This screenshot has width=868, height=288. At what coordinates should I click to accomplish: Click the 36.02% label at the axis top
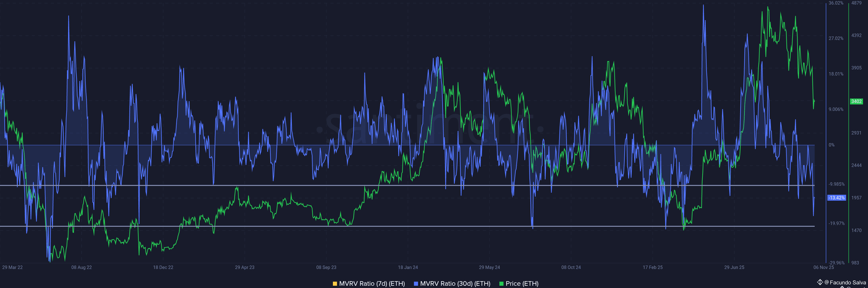pyautogui.click(x=836, y=3)
